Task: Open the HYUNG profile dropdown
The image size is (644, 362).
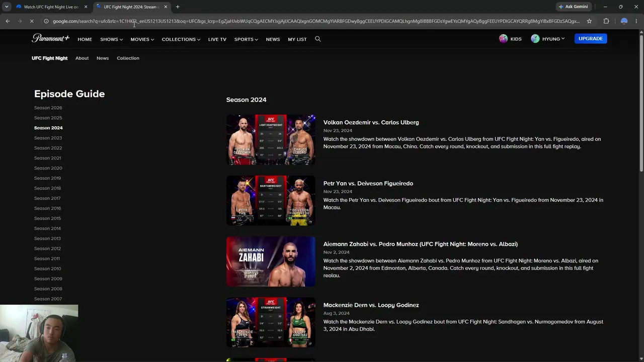Action: [547, 39]
